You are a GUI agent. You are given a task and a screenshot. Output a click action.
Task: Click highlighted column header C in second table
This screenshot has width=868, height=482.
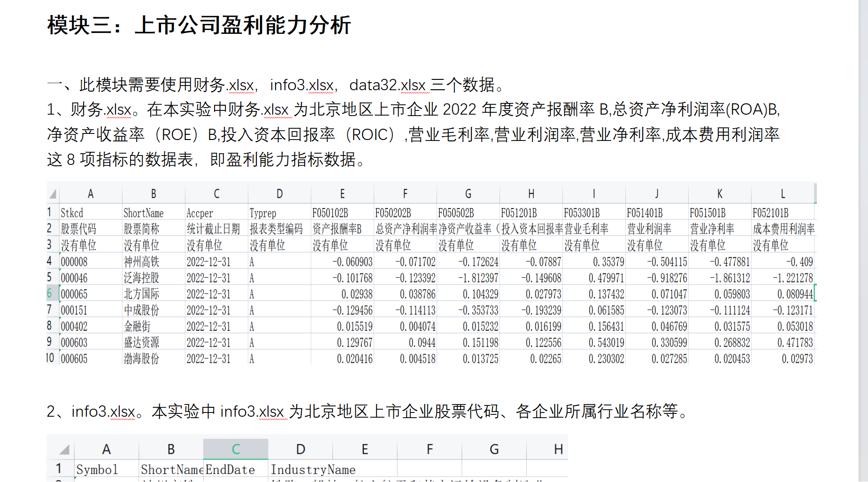pos(236,449)
